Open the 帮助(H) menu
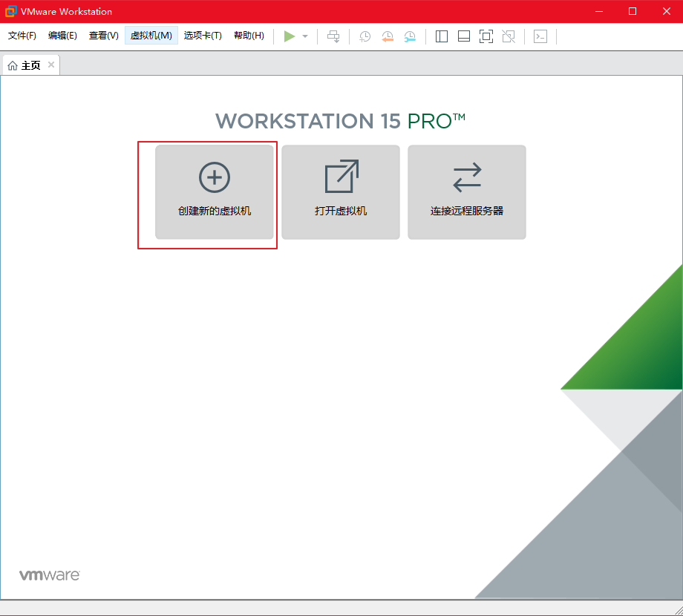Screen dimensions: 683x616 coord(249,36)
